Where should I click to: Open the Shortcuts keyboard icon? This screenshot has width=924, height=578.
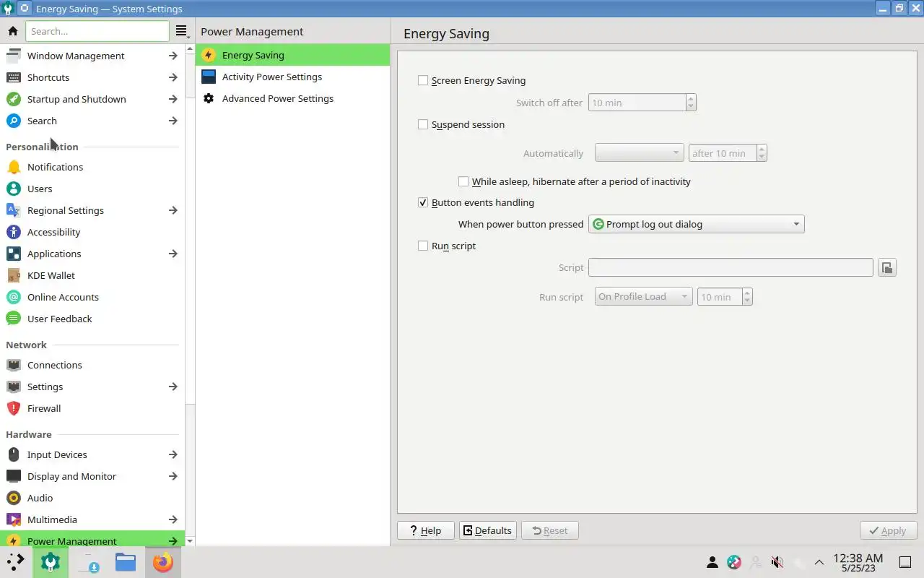pos(14,77)
